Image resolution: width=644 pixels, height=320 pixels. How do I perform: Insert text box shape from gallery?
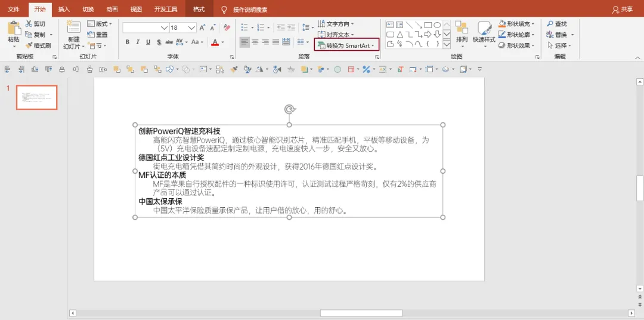[390, 24]
